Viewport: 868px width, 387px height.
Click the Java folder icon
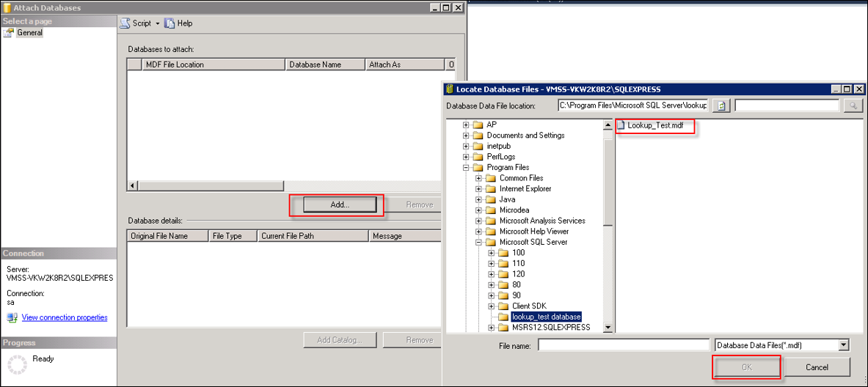pos(490,199)
